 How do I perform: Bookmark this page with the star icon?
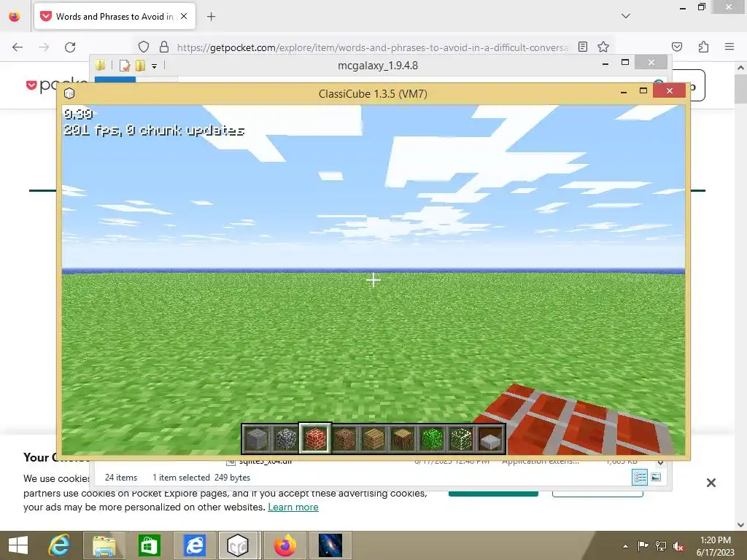(x=603, y=47)
